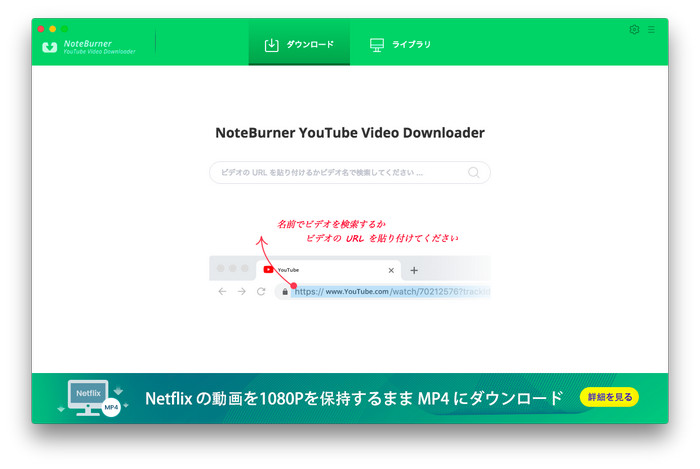Click the NoteBurner logo icon
700x469 pixels.
pyautogui.click(x=50, y=47)
